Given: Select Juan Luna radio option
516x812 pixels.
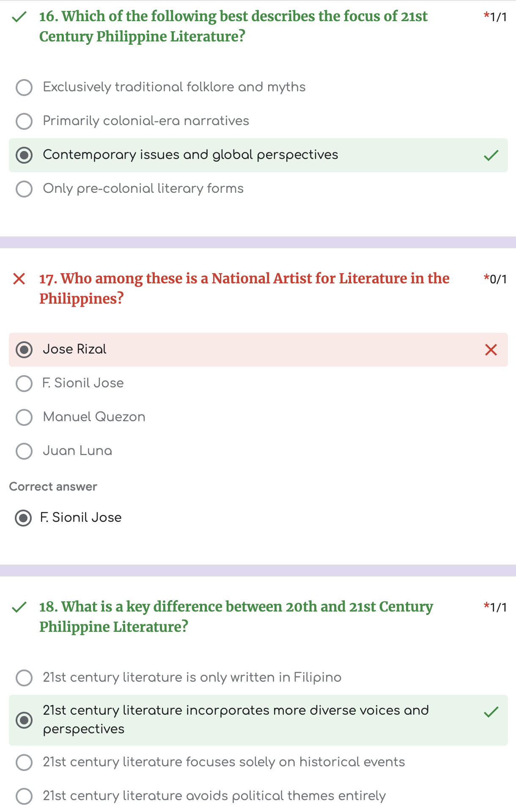Looking at the screenshot, I should [24, 451].
